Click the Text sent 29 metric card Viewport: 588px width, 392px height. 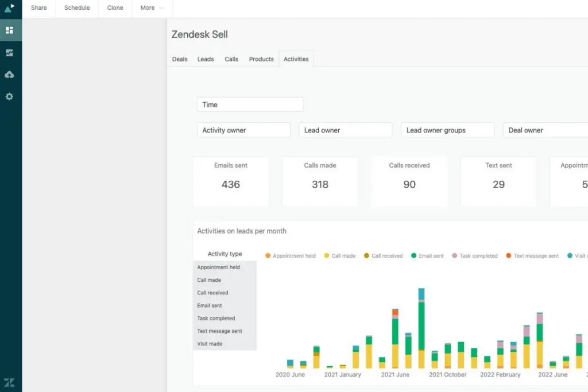(499, 182)
